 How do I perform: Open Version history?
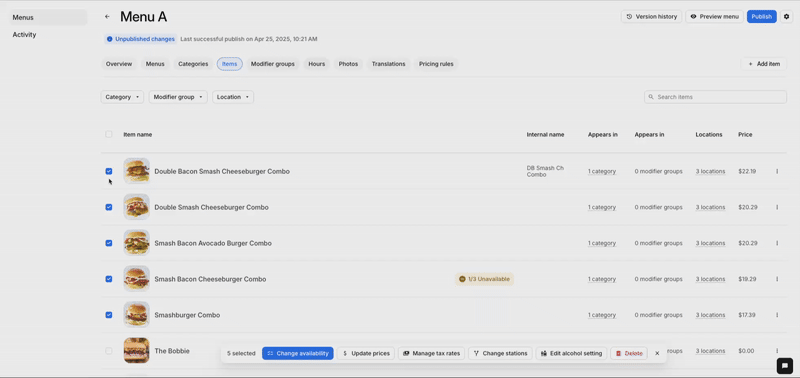[x=652, y=17]
